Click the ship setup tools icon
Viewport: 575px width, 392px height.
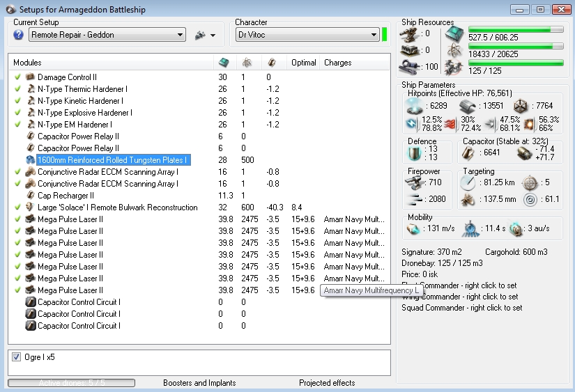coord(200,36)
